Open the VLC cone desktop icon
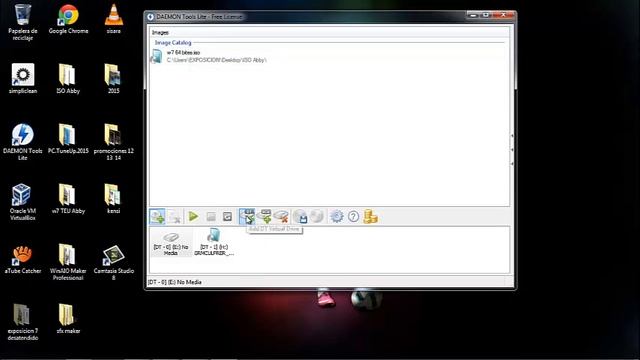The height and width of the screenshot is (360, 640). [x=113, y=19]
